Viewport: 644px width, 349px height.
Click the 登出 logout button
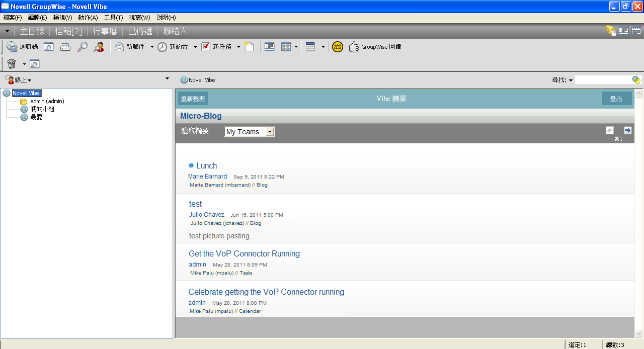[616, 99]
